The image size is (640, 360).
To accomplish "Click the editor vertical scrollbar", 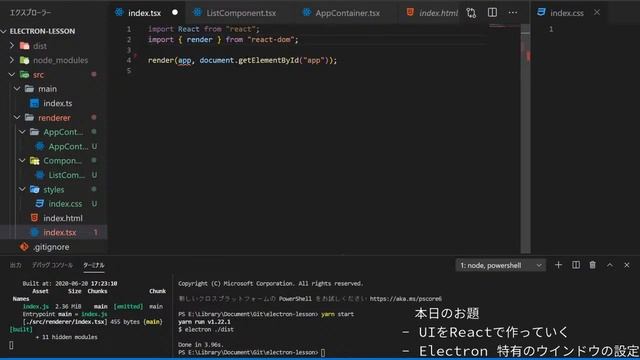I will pos(525,139).
